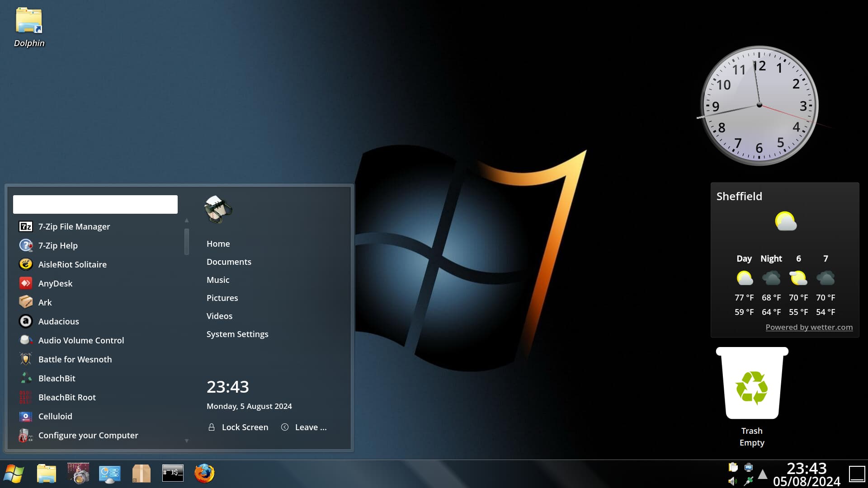The width and height of the screenshot is (868, 488).
Task: Launch Audacious music player
Action: (98, 321)
